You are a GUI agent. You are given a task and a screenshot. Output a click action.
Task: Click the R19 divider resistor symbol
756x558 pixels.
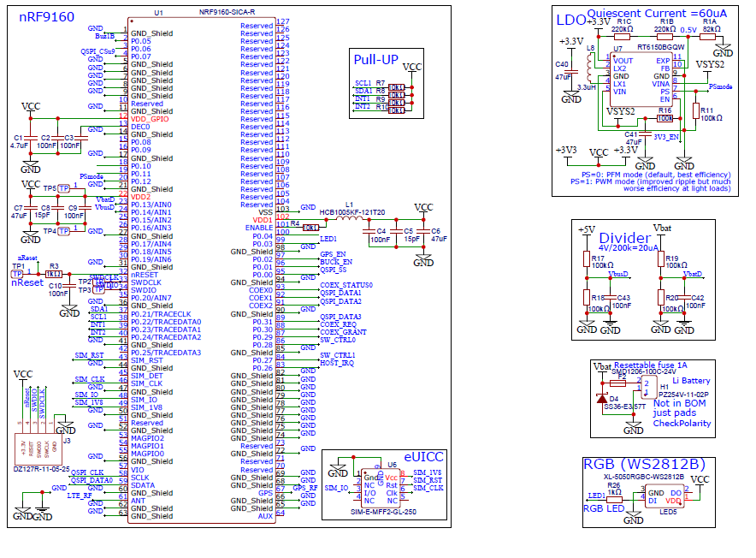661,259
